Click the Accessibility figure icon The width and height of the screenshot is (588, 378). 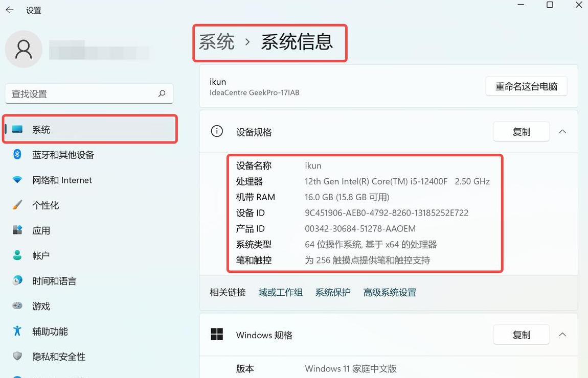click(17, 331)
